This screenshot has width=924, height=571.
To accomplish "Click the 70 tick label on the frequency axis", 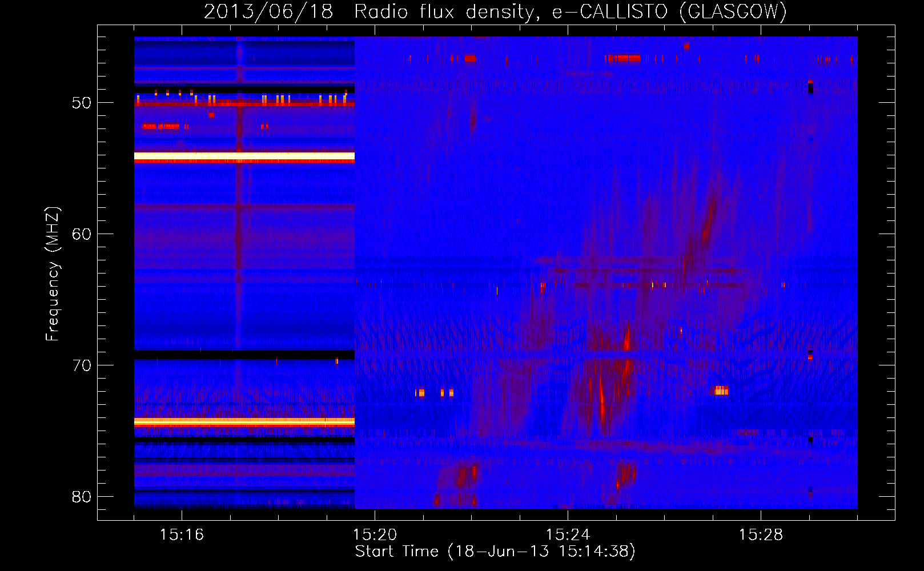I will (x=82, y=365).
